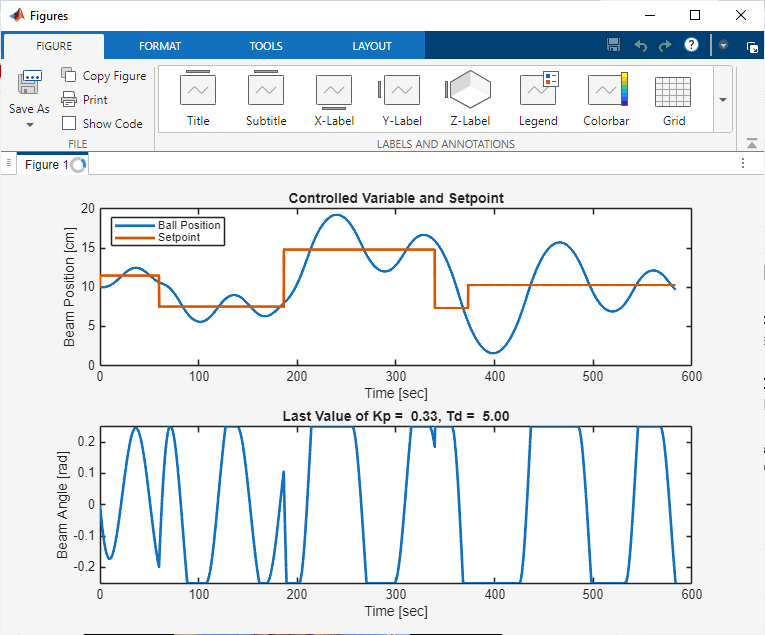Collapse the toolstrip ribbon
This screenshot has height=635, width=765.
[752, 144]
